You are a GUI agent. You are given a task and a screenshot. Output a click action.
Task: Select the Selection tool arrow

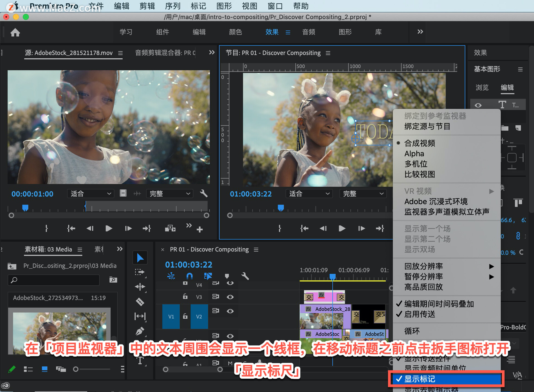point(140,258)
